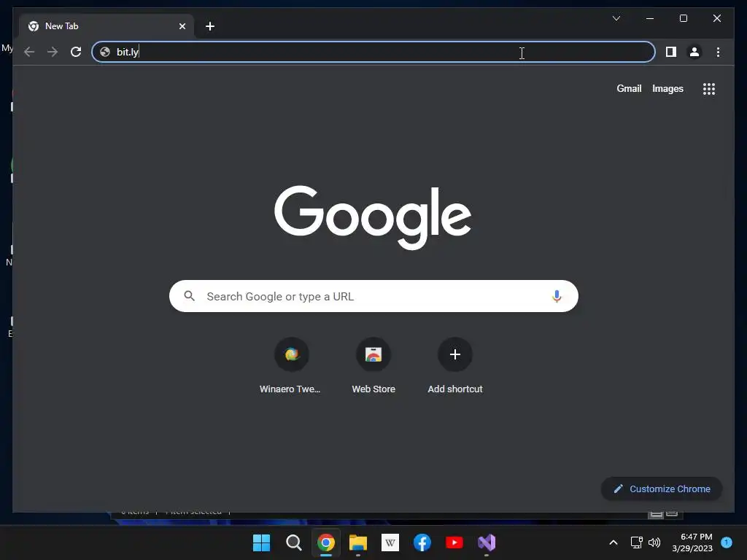Viewport: 747px width, 560px height.
Task: Click the Google search box
Action: click(373, 296)
